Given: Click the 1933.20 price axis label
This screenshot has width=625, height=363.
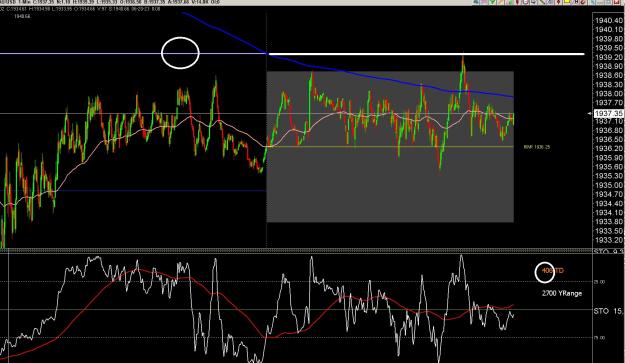Looking at the screenshot, I should (x=609, y=240).
